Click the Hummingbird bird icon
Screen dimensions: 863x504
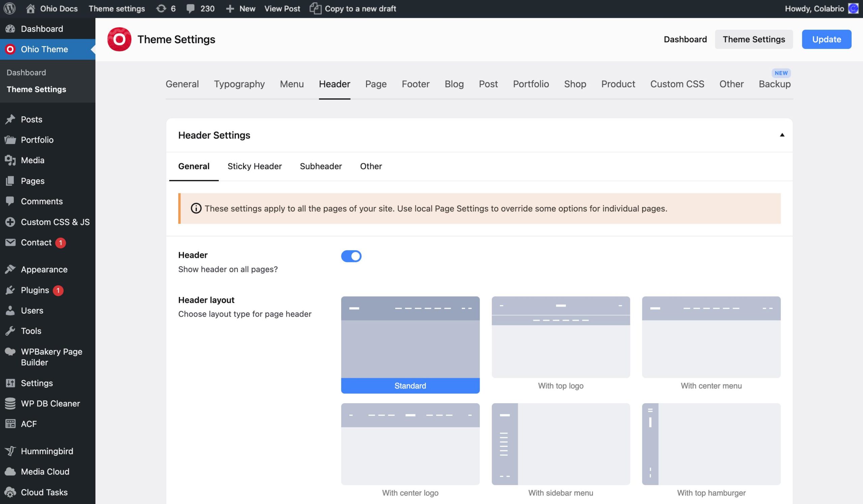click(x=10, y=451)
